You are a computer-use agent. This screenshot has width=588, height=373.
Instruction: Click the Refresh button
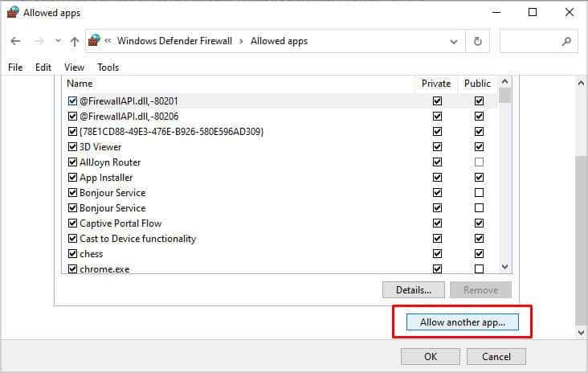(x=477, y=41)
